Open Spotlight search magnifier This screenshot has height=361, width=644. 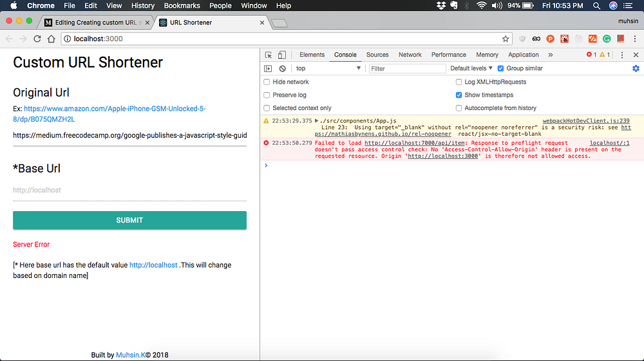[x=596, y=5]
